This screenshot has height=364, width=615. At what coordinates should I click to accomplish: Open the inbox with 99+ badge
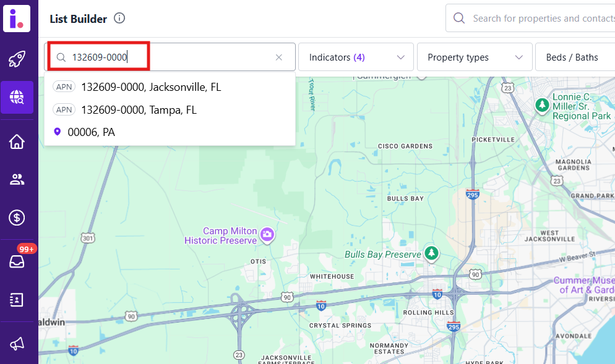click(x=17, y=261)
